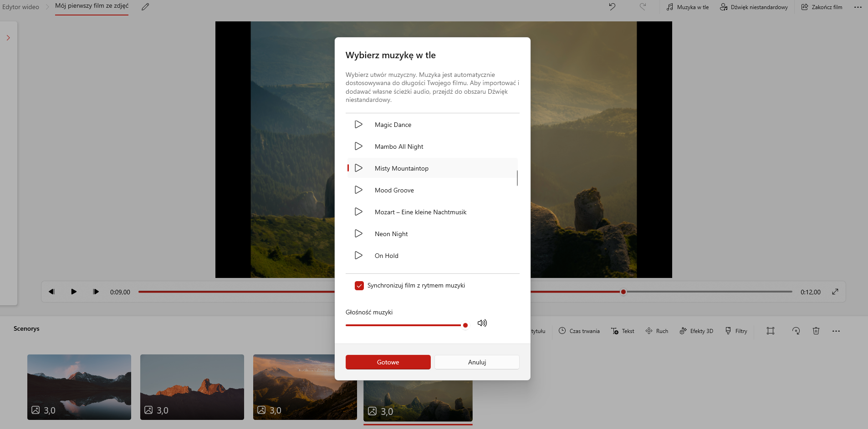Choose the Mood Groove track
Viewport: 868px width, 429px height.
(x=394, y=190)
